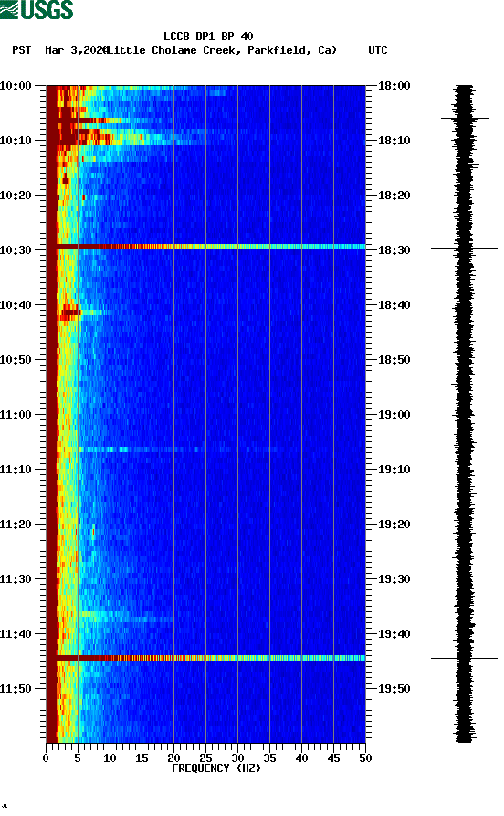Click the broadband spectrogram band at 10:30
This screenshot has width=504, height=816.
coord(205,247)
